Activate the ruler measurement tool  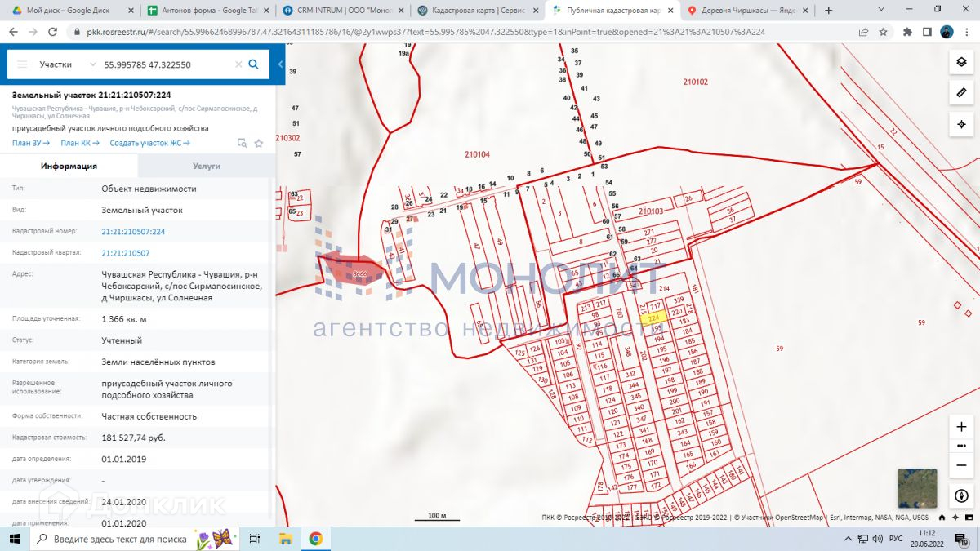(961, 93)
